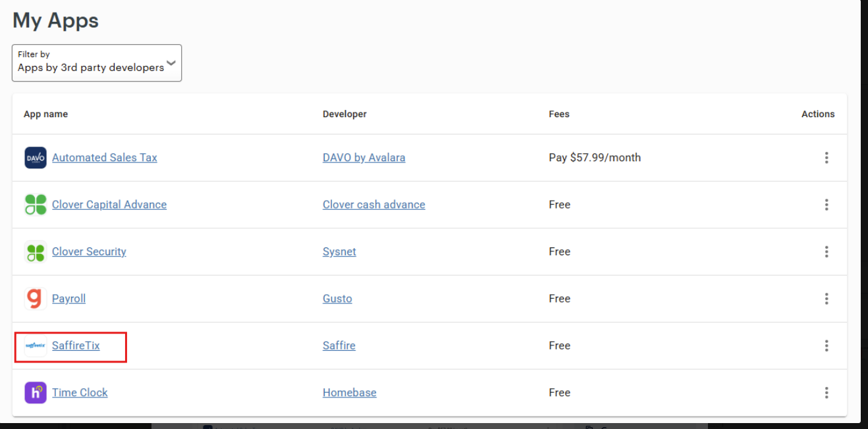The image size is (868, 429).
Task: Open the SaffireTix app link
Action: click(76, 345)
